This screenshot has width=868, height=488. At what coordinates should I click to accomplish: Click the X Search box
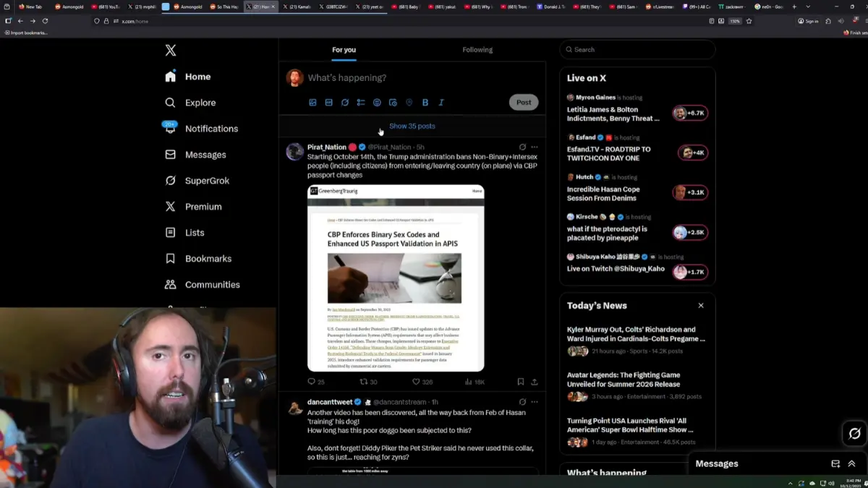[x=637, y=50]
